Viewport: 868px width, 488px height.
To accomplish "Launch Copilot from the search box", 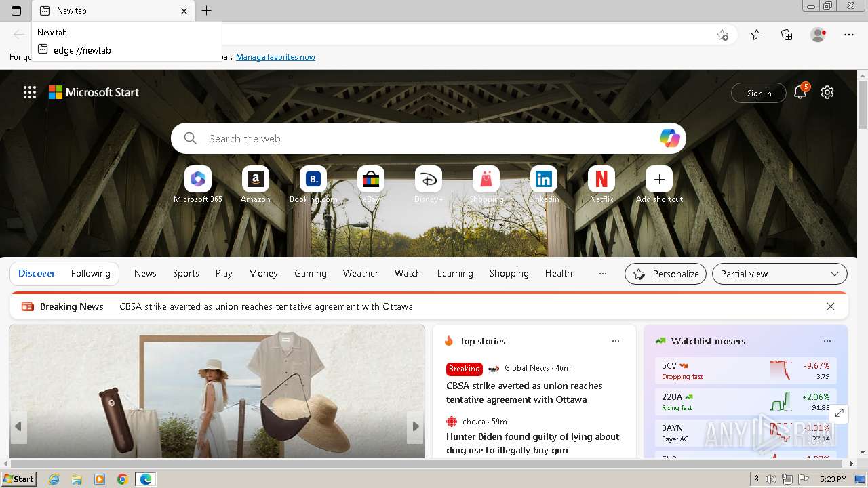I will click(x=670, y=138).
